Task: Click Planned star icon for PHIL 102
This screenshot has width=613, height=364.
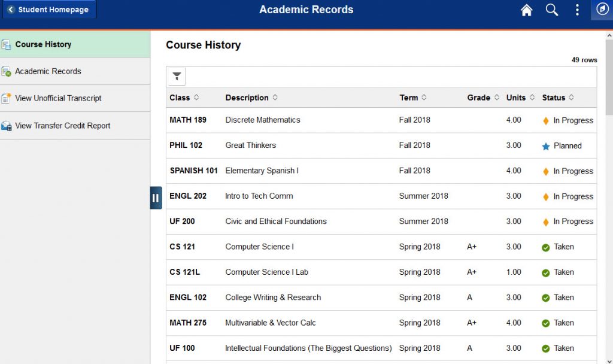Action: pos(546,146)
